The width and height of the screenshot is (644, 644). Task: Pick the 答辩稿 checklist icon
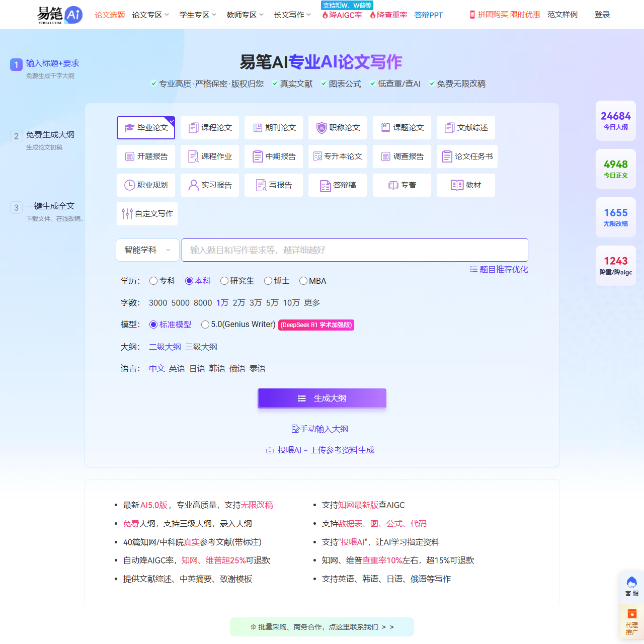point(326,186)
